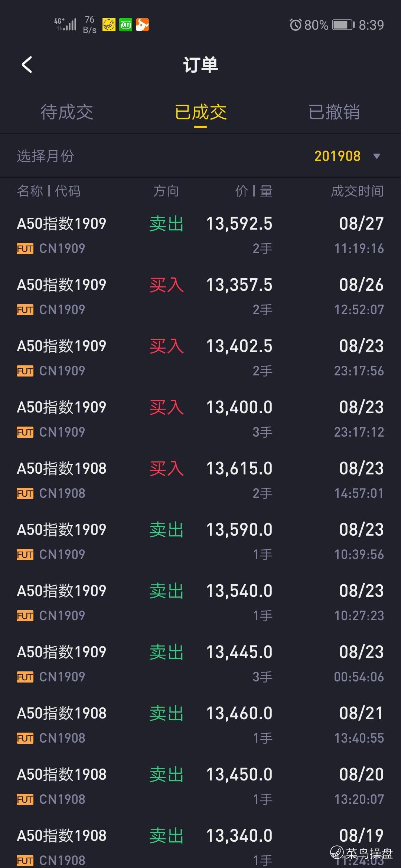Tap the 选择月份 label
Image resolution: width=401 pixels, height=868 pixels.
(x=45, y=156)
